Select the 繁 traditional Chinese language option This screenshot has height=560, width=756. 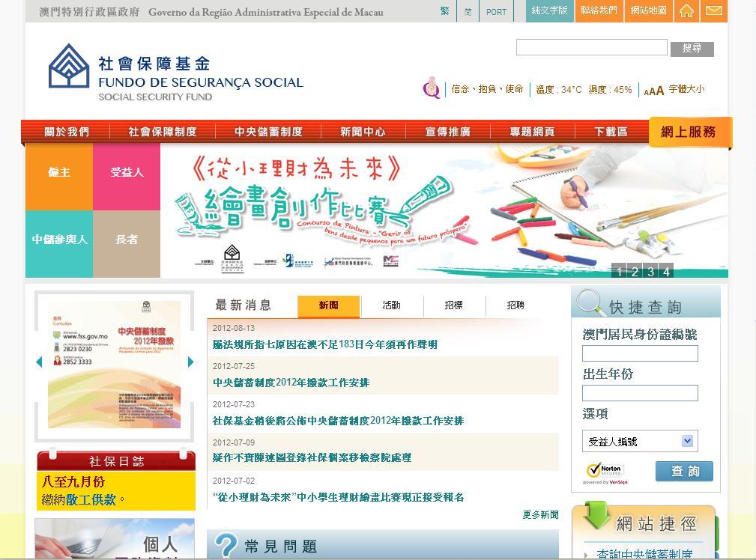pyautogui.click(x=445, y=11)
